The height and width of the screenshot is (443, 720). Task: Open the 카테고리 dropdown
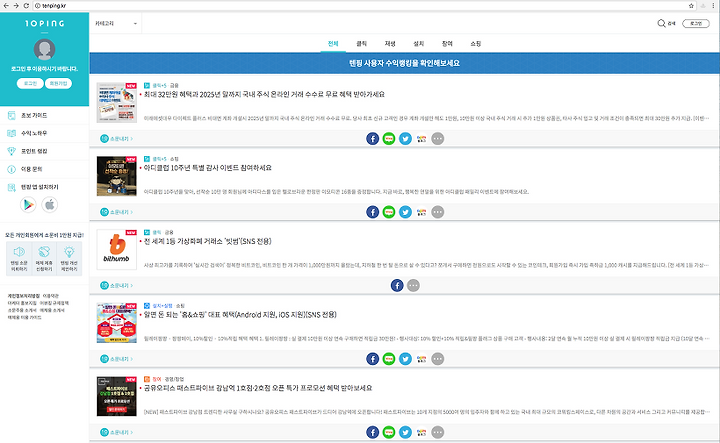[116, 23]
